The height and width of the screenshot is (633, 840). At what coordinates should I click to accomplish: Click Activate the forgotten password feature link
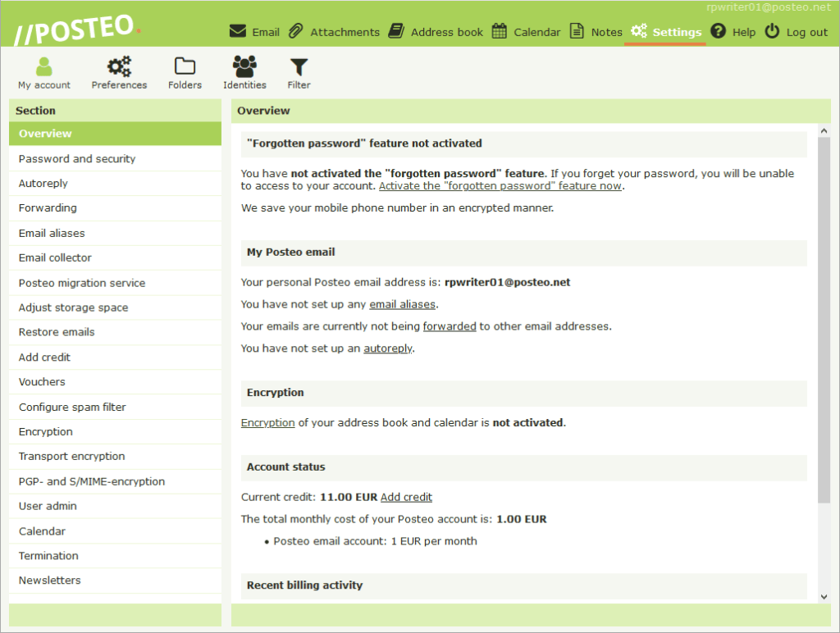[x=500, y=186]
